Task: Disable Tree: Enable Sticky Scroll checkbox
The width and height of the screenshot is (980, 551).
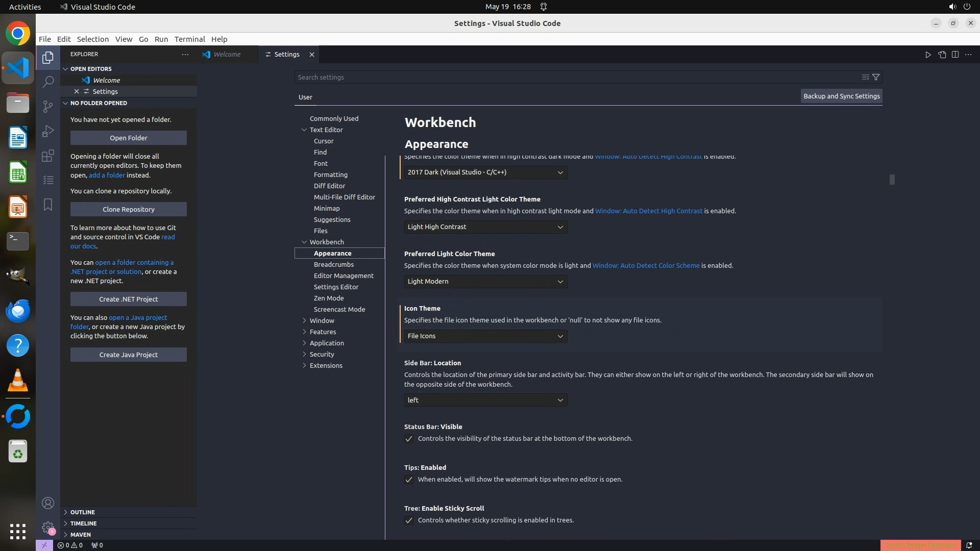Action: pos(409,520)
